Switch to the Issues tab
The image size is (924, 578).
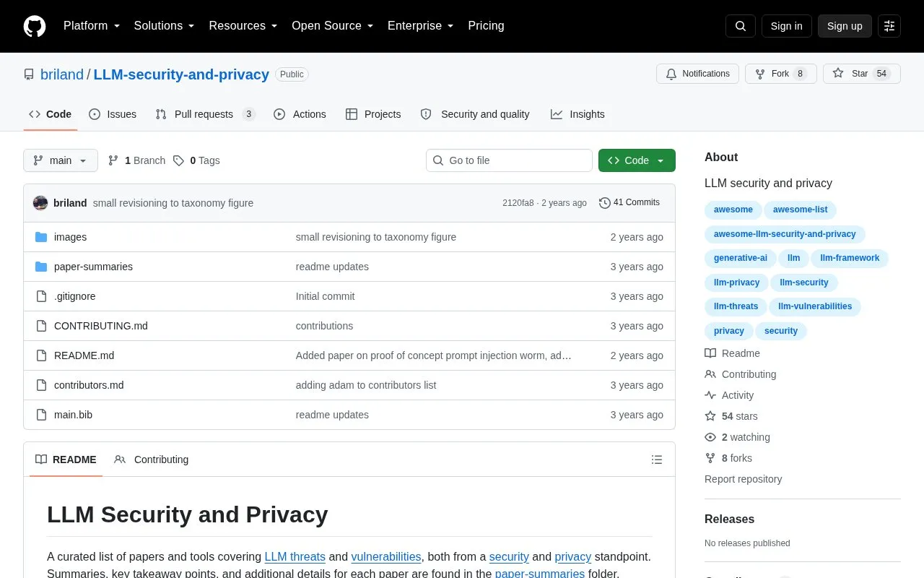[113, 114]
